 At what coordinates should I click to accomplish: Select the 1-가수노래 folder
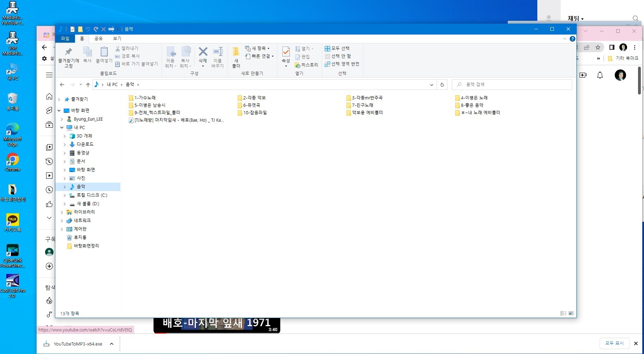pyautogui.click(x=142, y=98)
